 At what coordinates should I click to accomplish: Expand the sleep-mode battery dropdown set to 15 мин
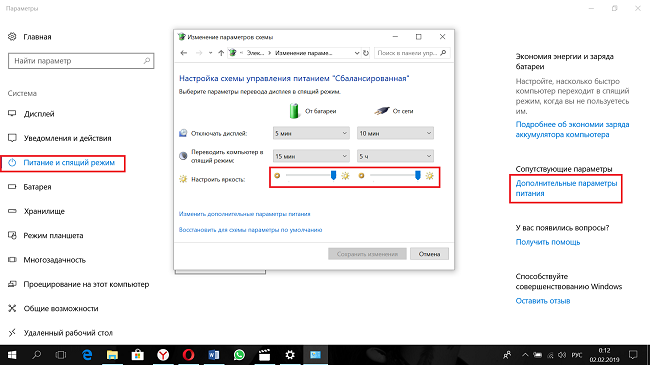311,156
